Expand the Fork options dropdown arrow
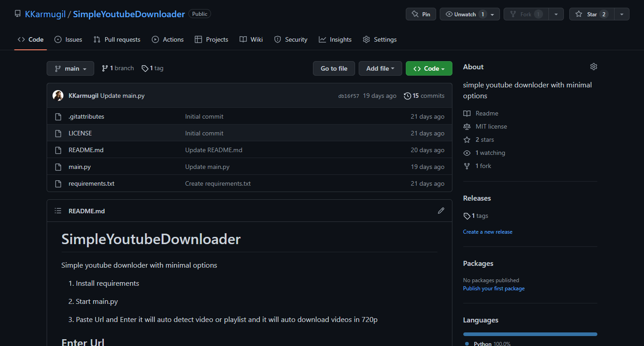644x346 pixels. click(556, 14)
